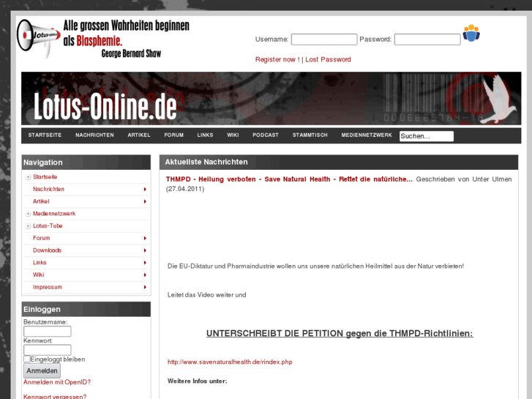Open the Downloads sidebar link

[47, 250]
